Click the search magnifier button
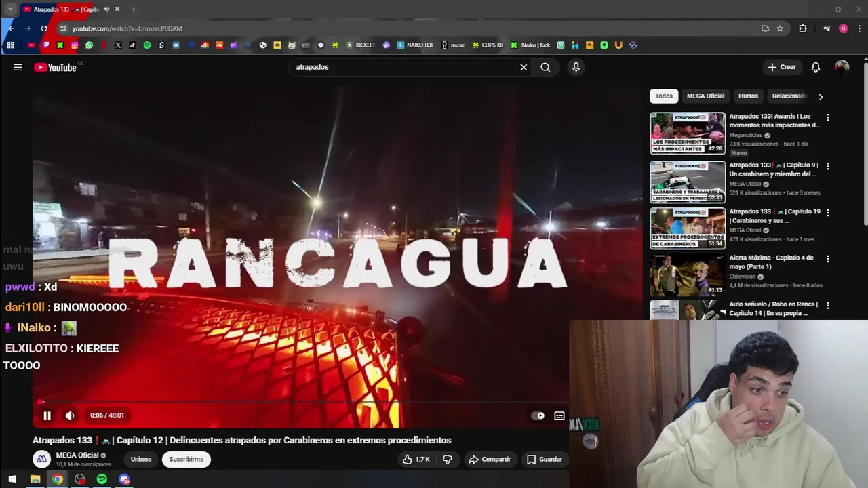868x488 pixels. (x=545, y=67)
